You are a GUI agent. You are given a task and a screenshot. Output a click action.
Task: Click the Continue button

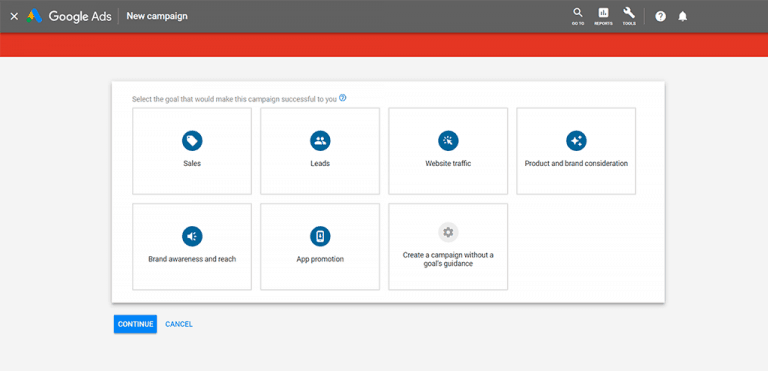(x=135, y=324)
